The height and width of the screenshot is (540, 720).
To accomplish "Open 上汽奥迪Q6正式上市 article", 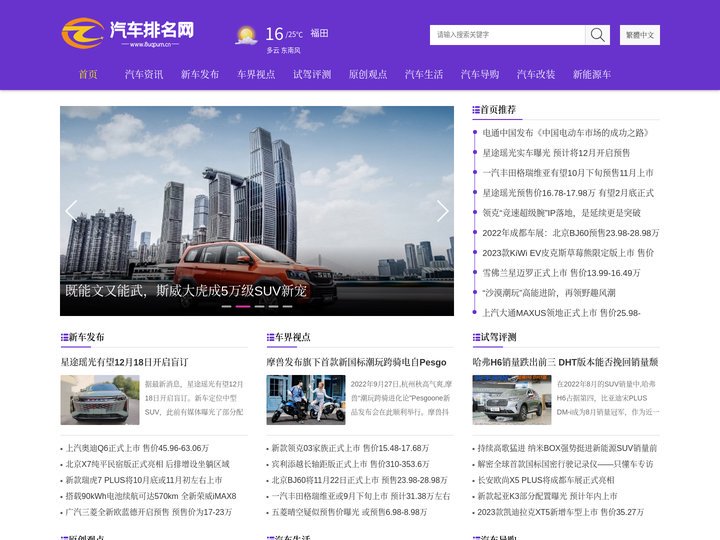I will (137, 448).
